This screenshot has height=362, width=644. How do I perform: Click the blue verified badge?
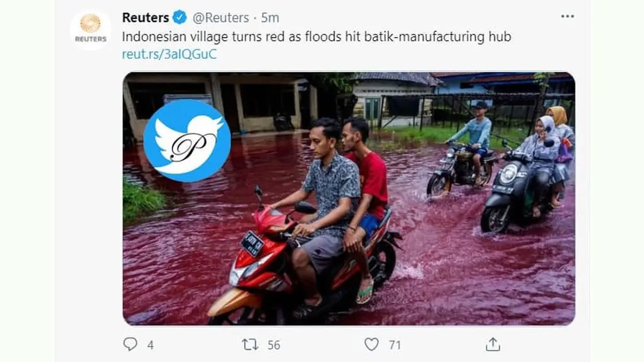click(179, 18)
